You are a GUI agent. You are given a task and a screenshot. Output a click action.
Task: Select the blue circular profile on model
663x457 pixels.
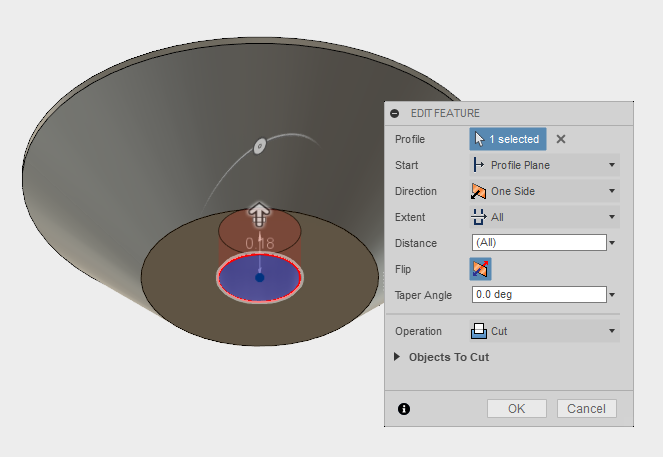tap(260, 278)
